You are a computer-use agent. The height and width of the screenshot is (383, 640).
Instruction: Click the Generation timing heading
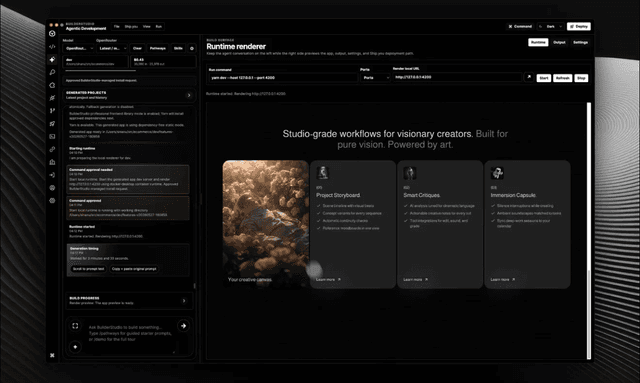click(x=84, y=248)
